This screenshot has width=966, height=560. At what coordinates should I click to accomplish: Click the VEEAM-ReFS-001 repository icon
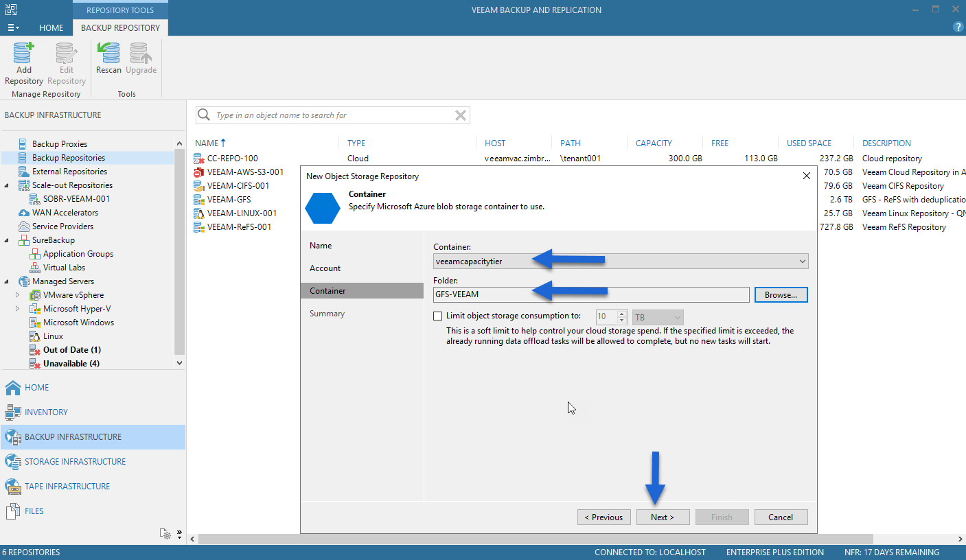tap(199, 227)
